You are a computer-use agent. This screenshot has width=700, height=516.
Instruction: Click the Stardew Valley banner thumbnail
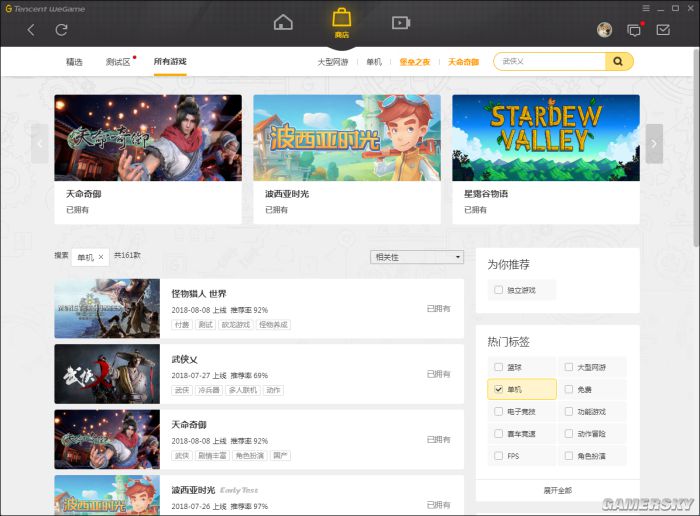coord(545,138)
